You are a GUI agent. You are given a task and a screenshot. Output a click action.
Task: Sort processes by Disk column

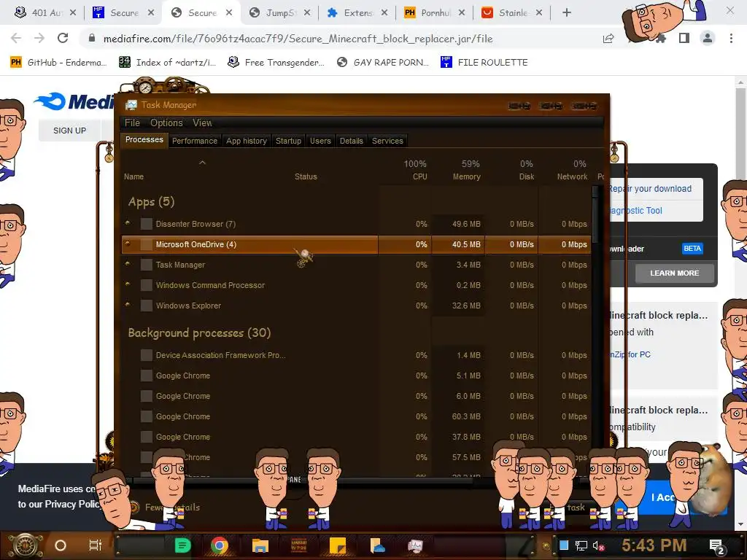[527, 176]
